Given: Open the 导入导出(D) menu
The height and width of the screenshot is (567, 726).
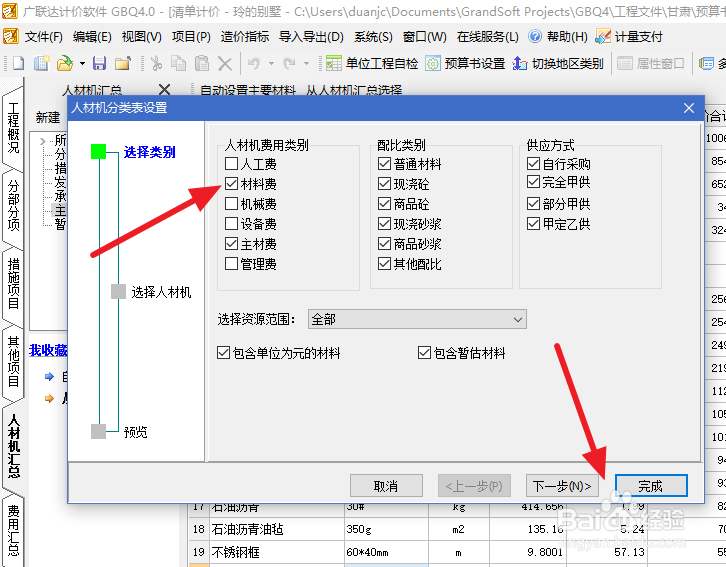Looking at the screenshot, I should pos(312,37).
